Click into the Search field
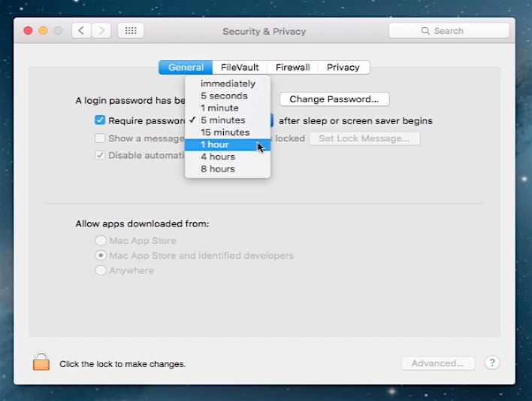This screenshot has height=401, width=532. click(449, 31)
